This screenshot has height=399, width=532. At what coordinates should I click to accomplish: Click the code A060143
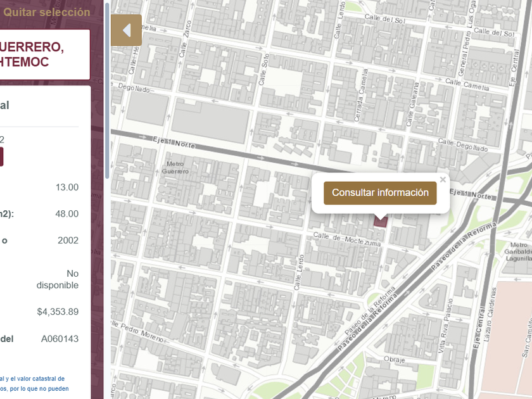pos(60,339)
